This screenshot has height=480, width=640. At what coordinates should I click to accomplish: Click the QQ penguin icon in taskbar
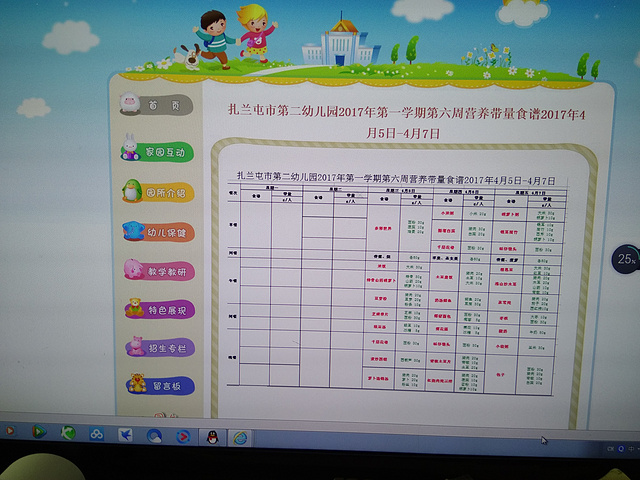(212, 436)
